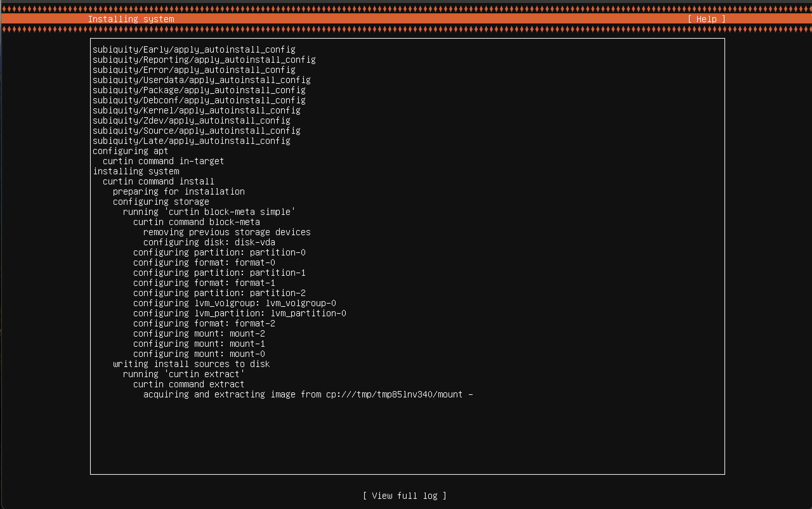
Task: Select 'configuring mount: mount-0' line
Action: [199, 354]
